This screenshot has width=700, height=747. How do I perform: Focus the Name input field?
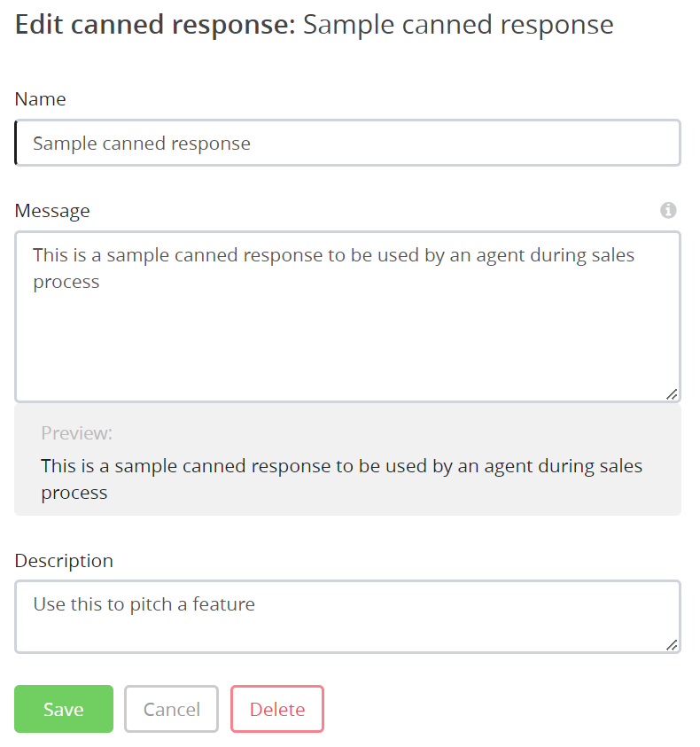[347, 143]
